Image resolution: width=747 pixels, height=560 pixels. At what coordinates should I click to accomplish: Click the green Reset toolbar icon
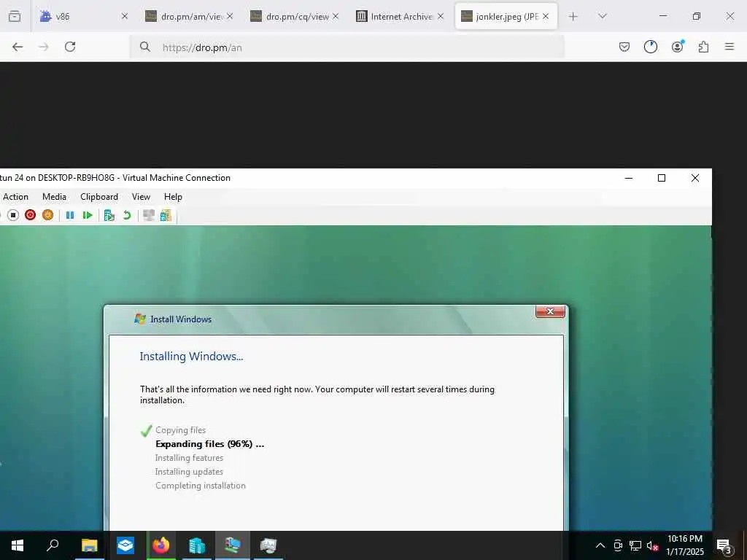[x=88, y=215]
